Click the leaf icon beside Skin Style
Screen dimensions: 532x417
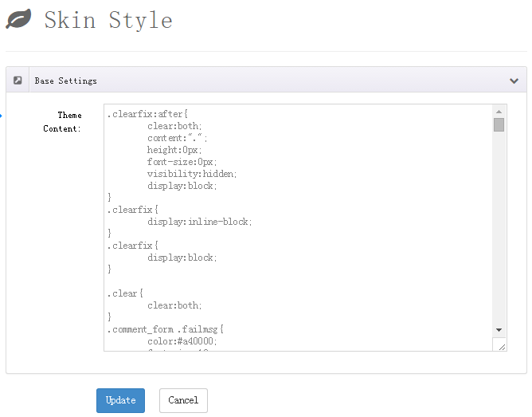[x=18, y=18]
